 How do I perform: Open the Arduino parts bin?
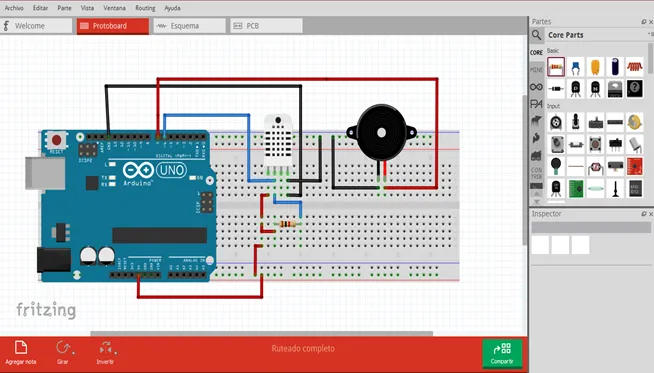(536, 87)
